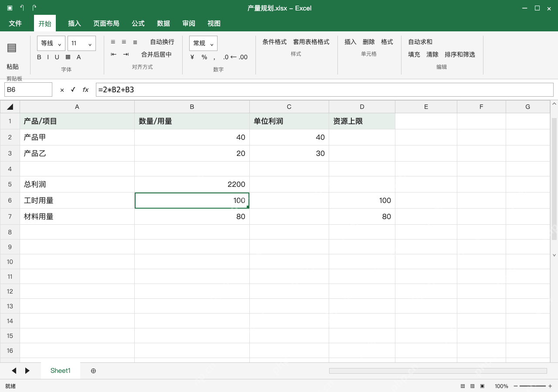This screenshot has width=558, height=392.
Task: Open the 文件 menu
Action: (x=15, y=24)
